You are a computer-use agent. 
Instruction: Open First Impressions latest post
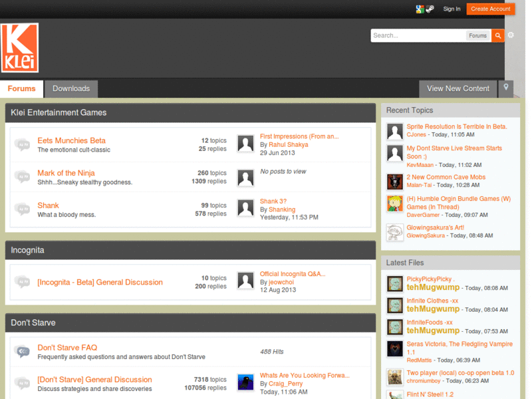299,136
